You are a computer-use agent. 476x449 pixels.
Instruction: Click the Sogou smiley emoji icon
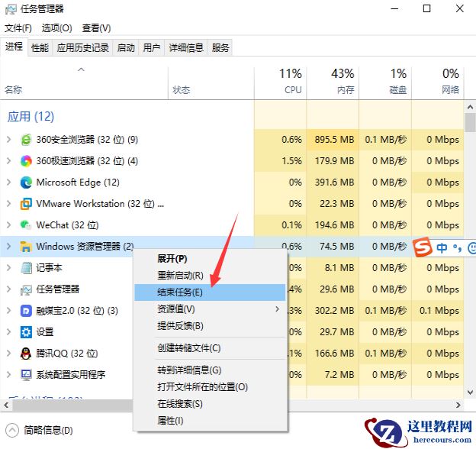point(471,248)
